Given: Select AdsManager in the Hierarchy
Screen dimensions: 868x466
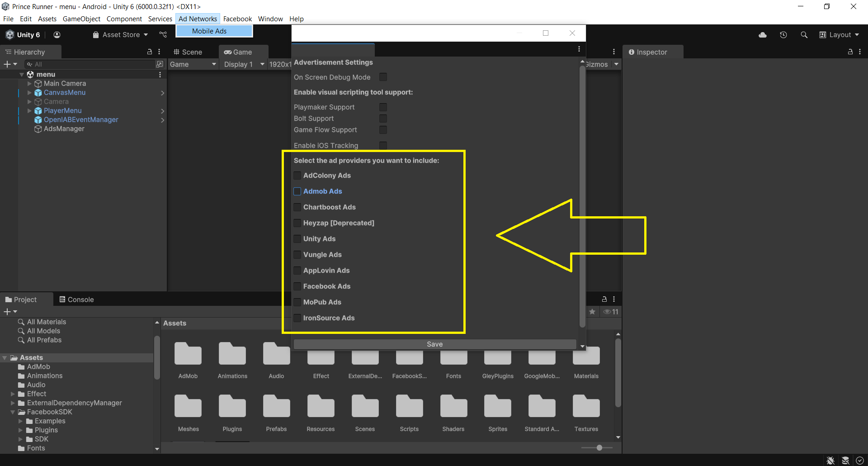Looking at the screenshot, I should click(x=64, y=129).
